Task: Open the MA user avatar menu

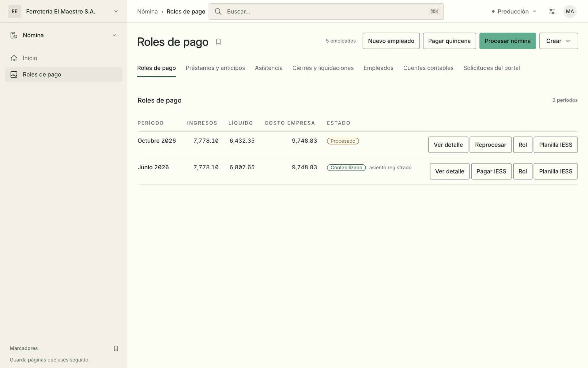Action: pyautogui.click(x=570, y=11)
